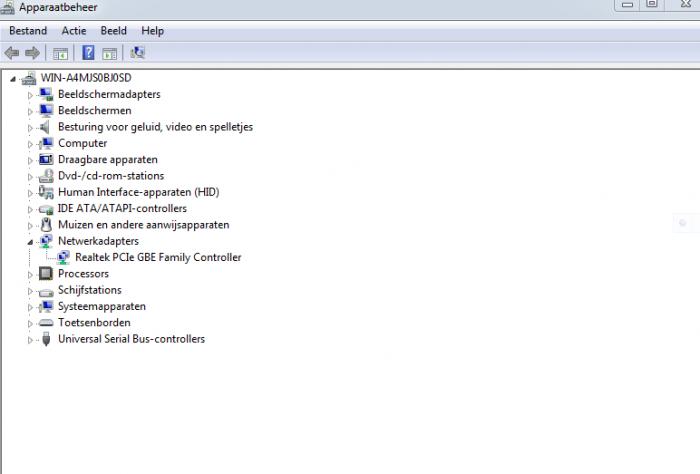The width and height of the screenshot is (700, 474).
Task: Expand the Computer node
Action: [30, 144]
